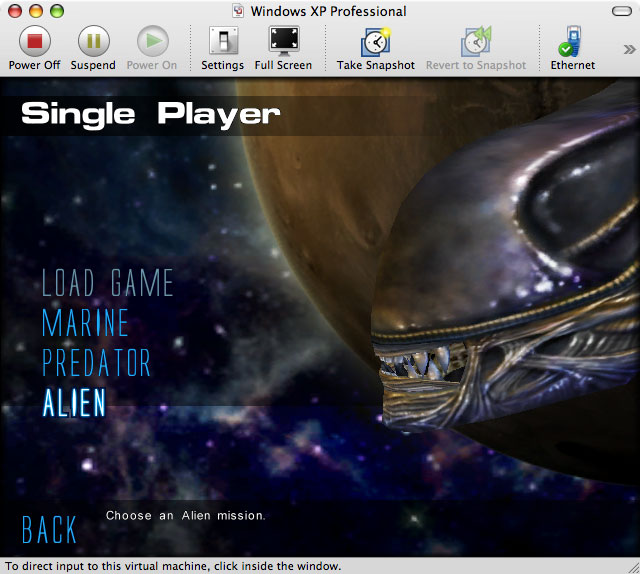Minimize window with yellow button
This screenshot has height=574, width=640.
36,11
